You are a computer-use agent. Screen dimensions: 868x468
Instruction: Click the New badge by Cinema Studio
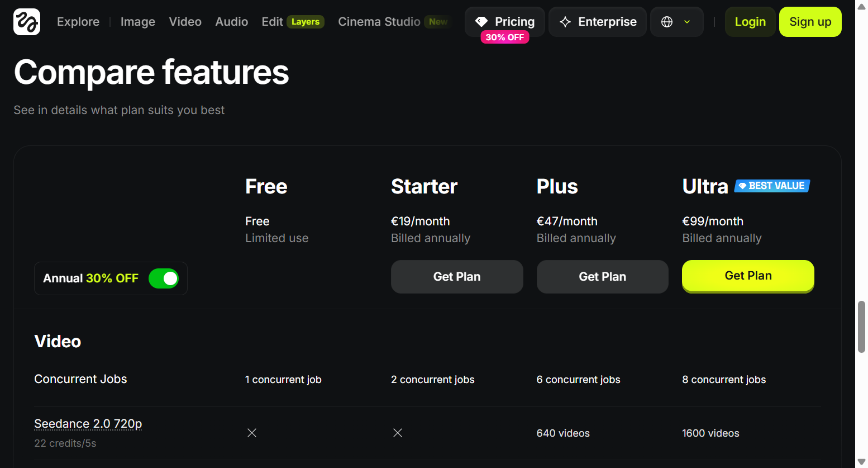coord(438,22)
